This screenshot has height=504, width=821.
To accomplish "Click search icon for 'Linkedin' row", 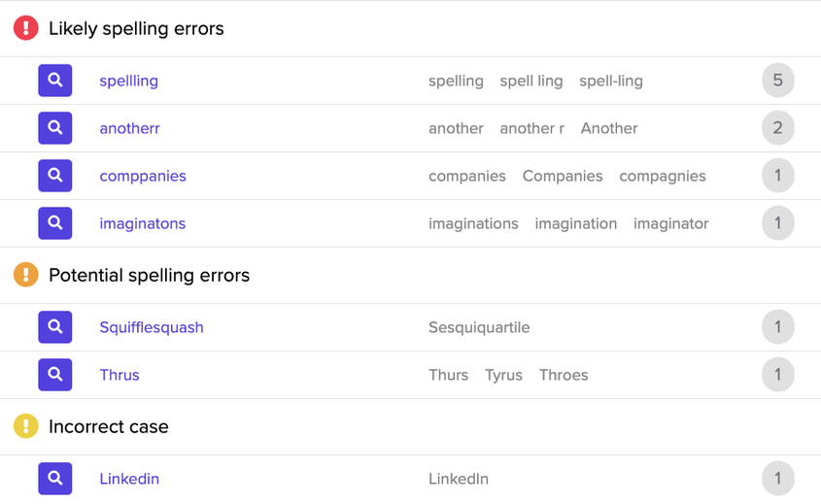I will click(55, 479).
